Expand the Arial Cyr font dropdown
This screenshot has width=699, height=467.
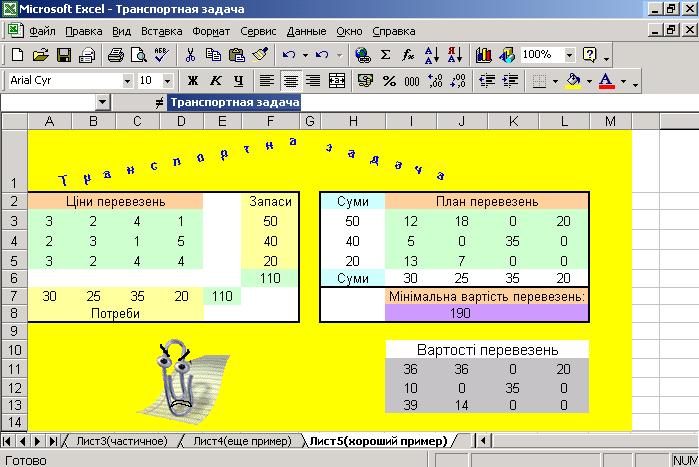127,80
